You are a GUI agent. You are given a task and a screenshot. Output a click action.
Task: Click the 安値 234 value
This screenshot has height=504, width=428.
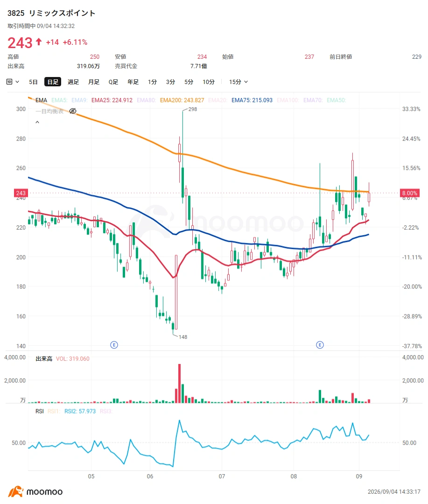tap(202, 57)
